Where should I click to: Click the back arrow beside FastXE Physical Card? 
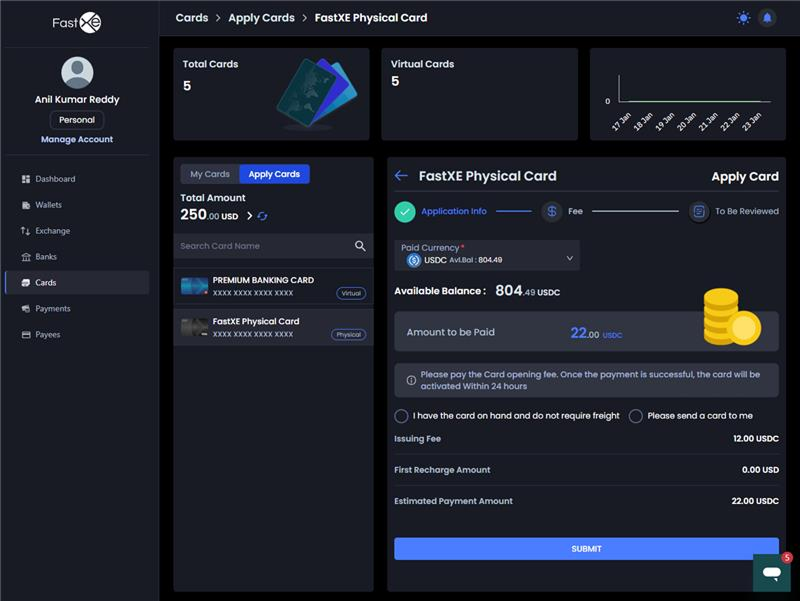point(401,176)
